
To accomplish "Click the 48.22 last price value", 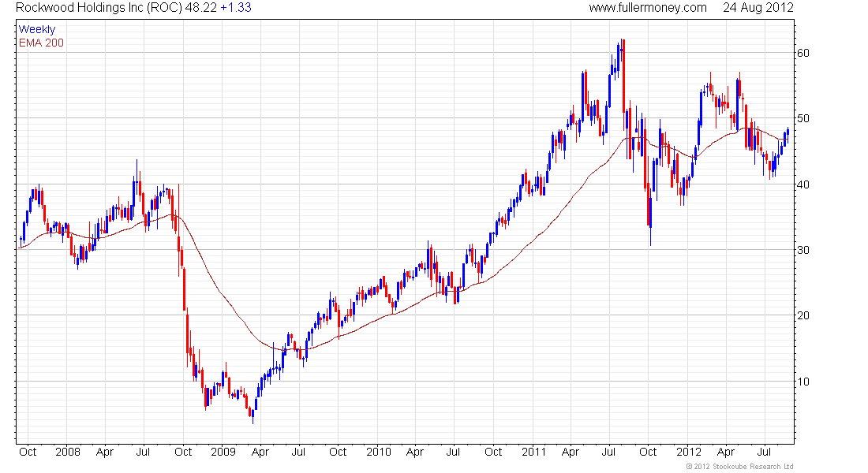I will tap(201, 8).
